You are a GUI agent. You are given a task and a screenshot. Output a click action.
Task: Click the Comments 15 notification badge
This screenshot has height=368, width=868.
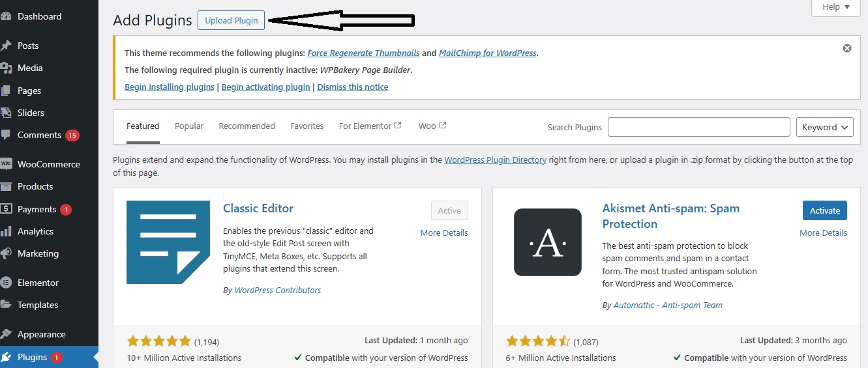72,135
